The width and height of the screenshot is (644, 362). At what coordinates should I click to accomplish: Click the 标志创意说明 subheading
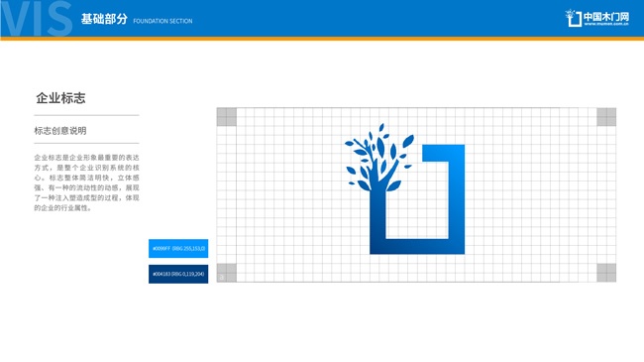[60, 131]
